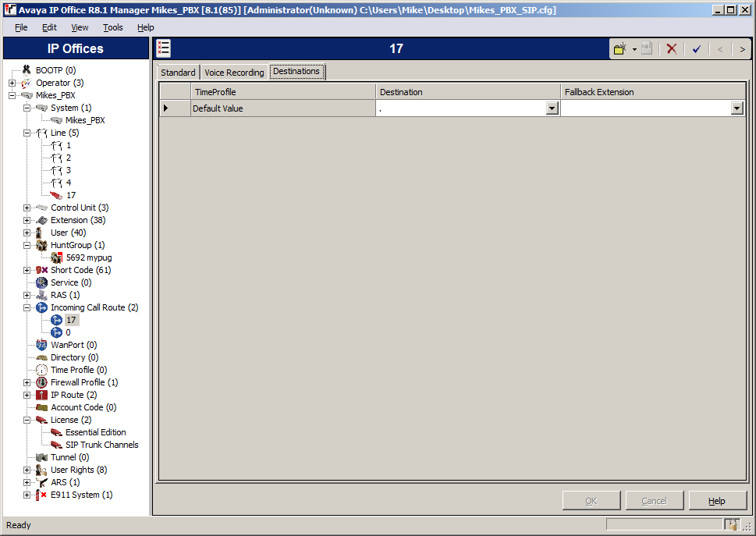
Task: Expand the Extension (38) node
Action: [27, 220]
